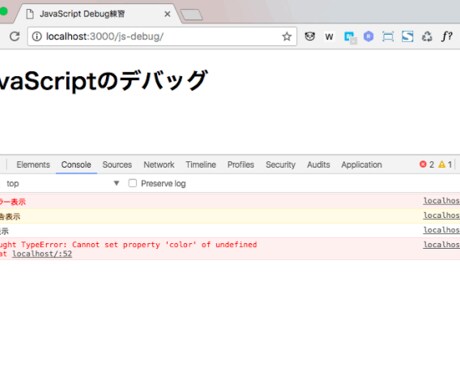Open a new browser tab
Image resolution: width=460 pixels, height=380 pixels.
(191, 15)
